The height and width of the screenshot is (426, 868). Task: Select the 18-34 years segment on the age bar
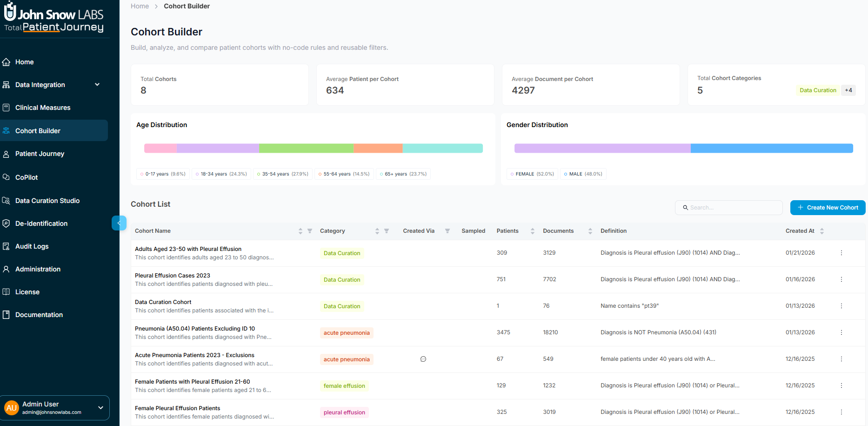[217, 148]
